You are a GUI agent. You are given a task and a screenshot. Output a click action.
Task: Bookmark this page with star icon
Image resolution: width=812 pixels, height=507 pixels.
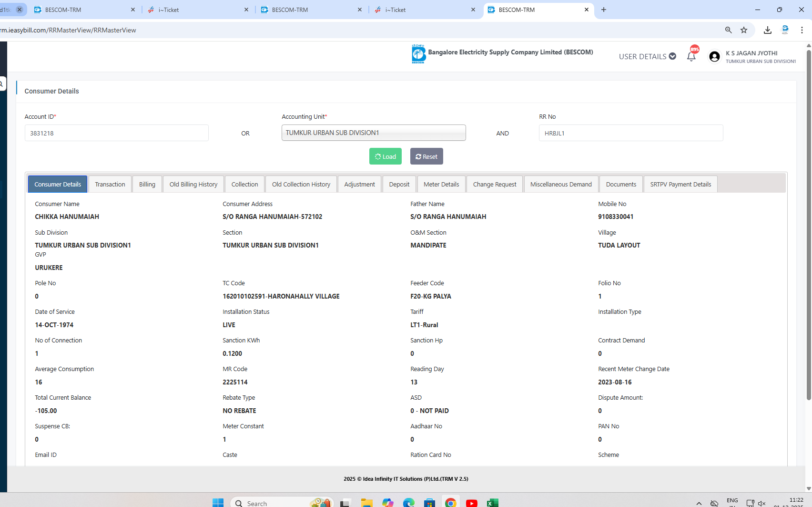pyautogui.click(x=743, y=30)
